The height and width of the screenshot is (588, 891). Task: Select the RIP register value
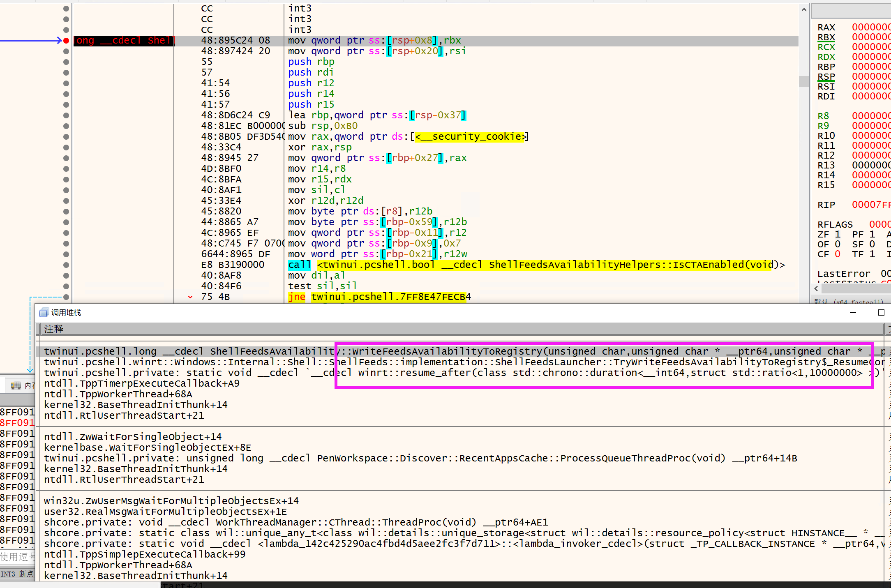point(870,205)
